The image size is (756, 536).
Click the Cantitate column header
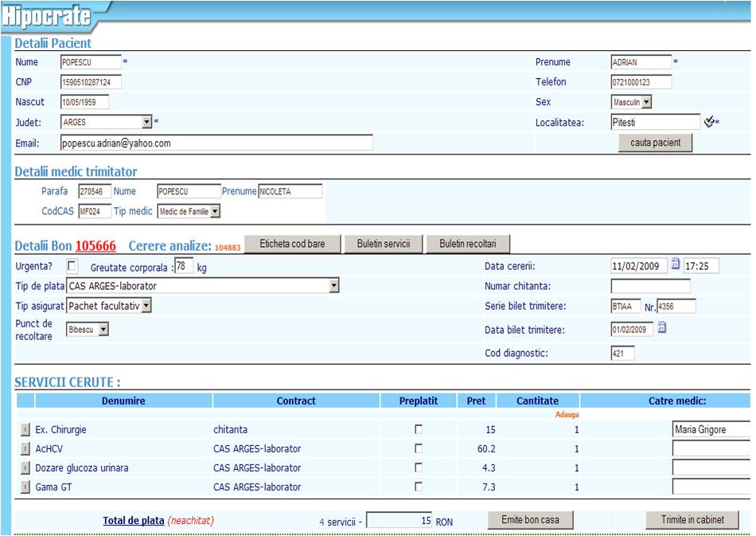point(538,401)
